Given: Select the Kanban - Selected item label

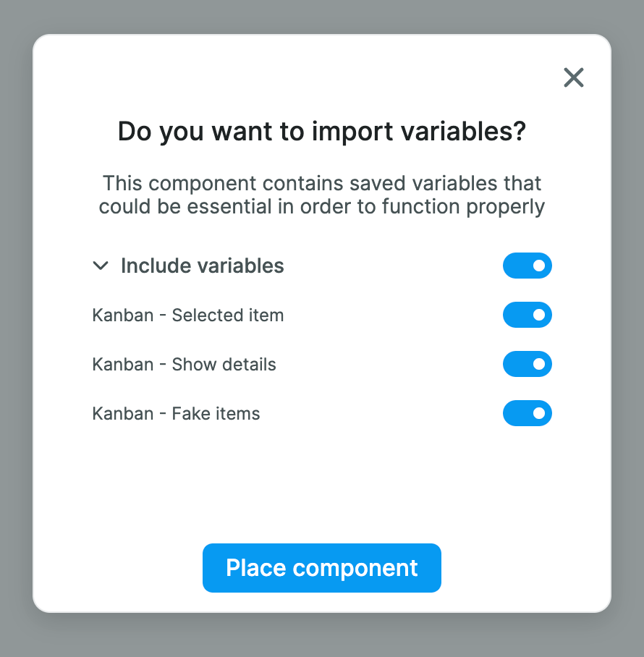Looking at the screenshot, I should click(x=187, y=315).
